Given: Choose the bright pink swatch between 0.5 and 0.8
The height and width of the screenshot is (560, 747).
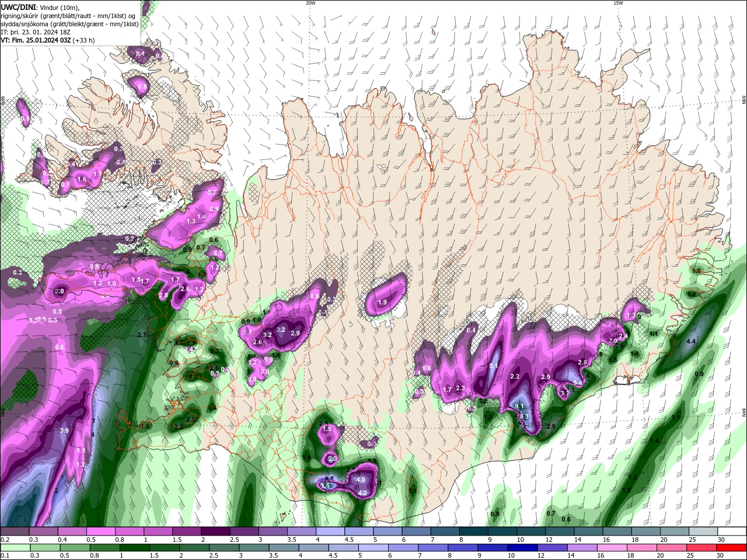Looking at the screenshot, I should click(100, 531).
